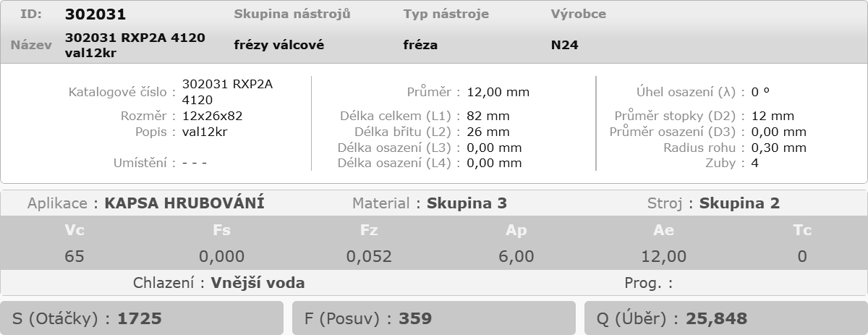This screenshot has height=335, width=868.
Task: Click the Fz value 0,052
Action: [369, 256]
